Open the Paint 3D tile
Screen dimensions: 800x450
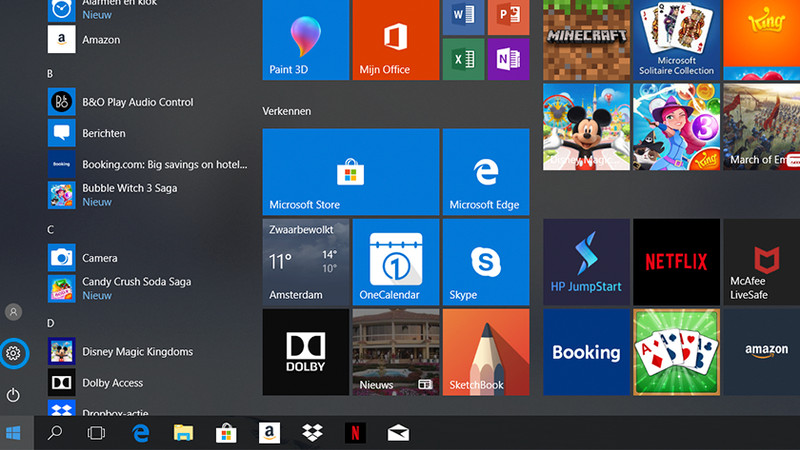306,40
